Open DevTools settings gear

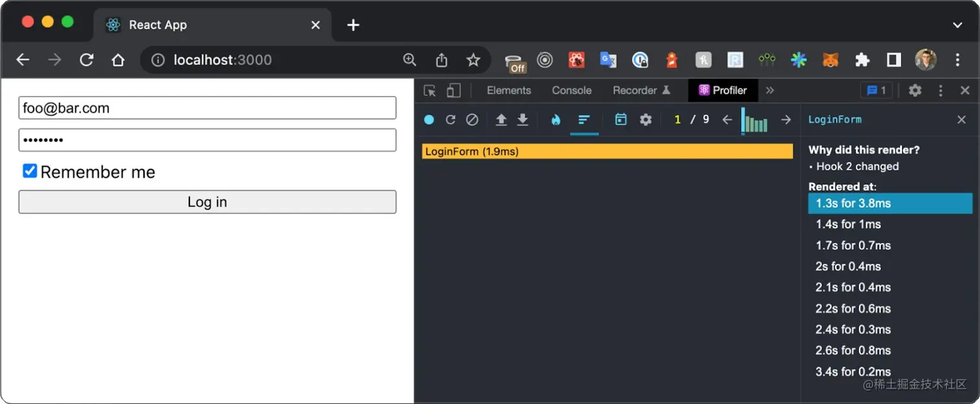coord(915,91)
